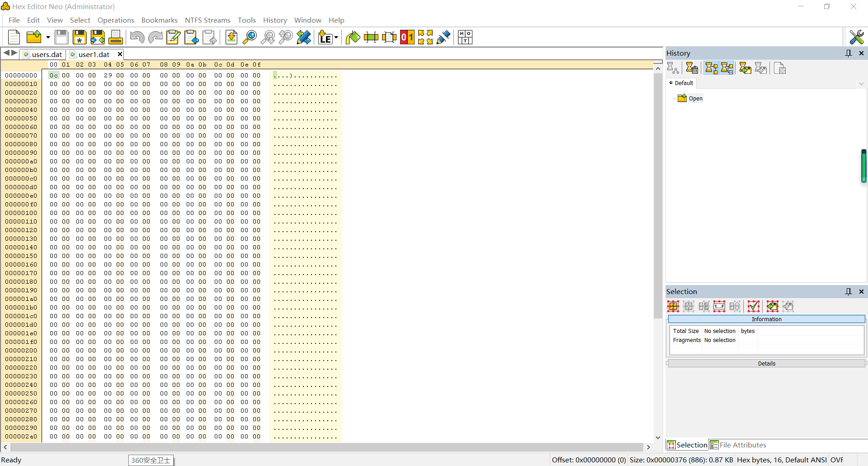Image resolution: width=868 pixels, height=466 pixels.
Task: Expand the LE byte order dropdown arrow
Action: coord(336,38)
